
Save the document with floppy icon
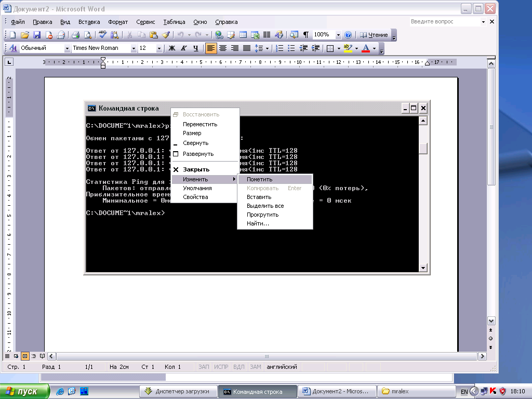pyautogui.click(x=37, y=35)
